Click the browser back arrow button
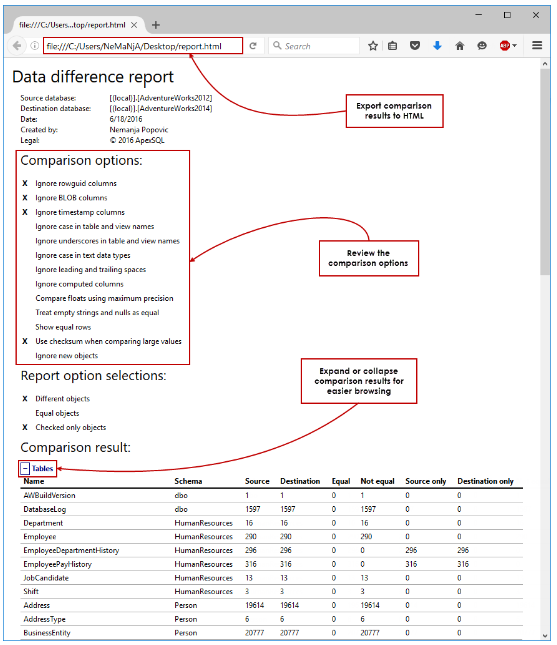Viewport: 557px width, 645px height. coord(16,46)
